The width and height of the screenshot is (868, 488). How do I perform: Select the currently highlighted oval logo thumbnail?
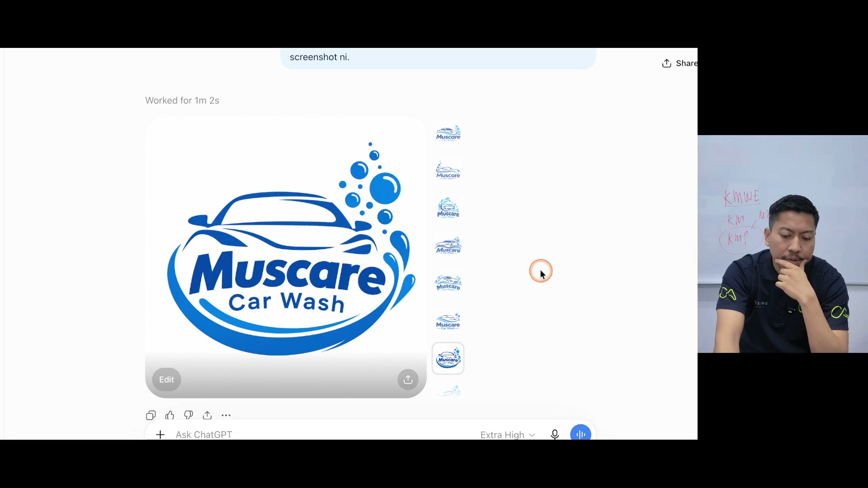click(448, 359)
